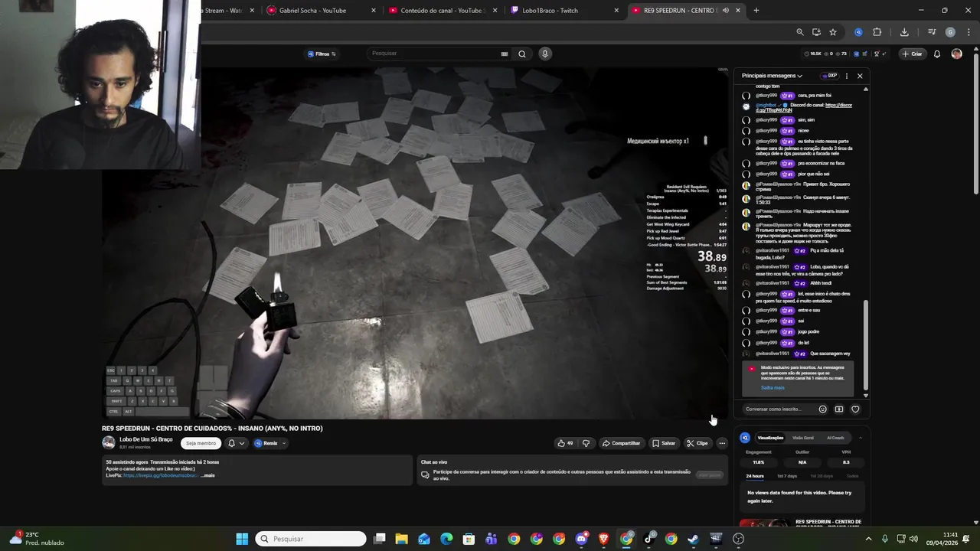Click the Seja membro button
Viewport: 980px width, 551px height.
(x=201, y=443)
